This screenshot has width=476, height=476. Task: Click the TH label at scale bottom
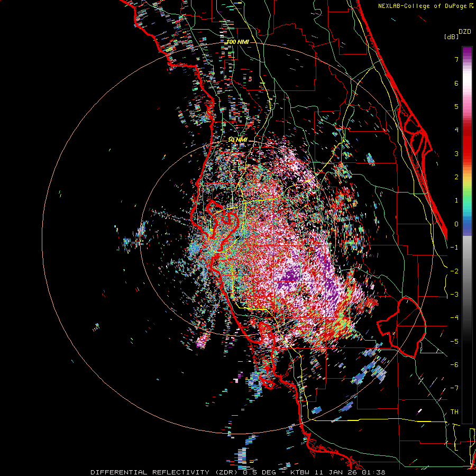454,412
